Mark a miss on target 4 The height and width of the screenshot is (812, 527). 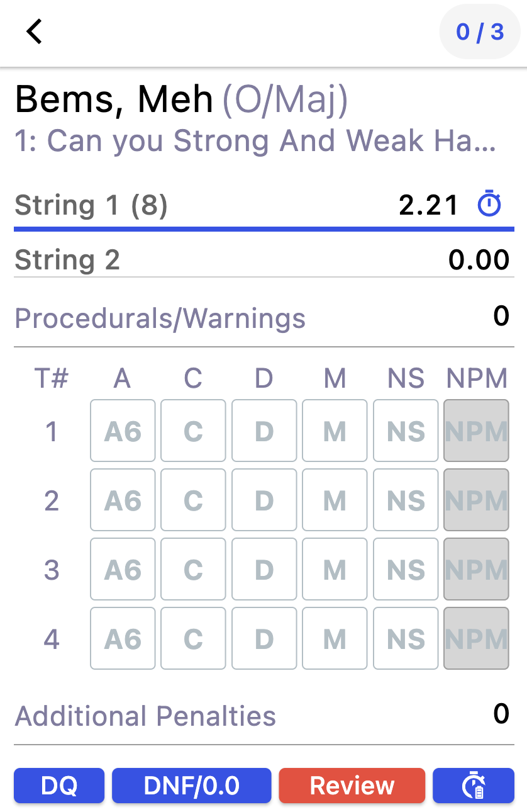coord(335,639)
